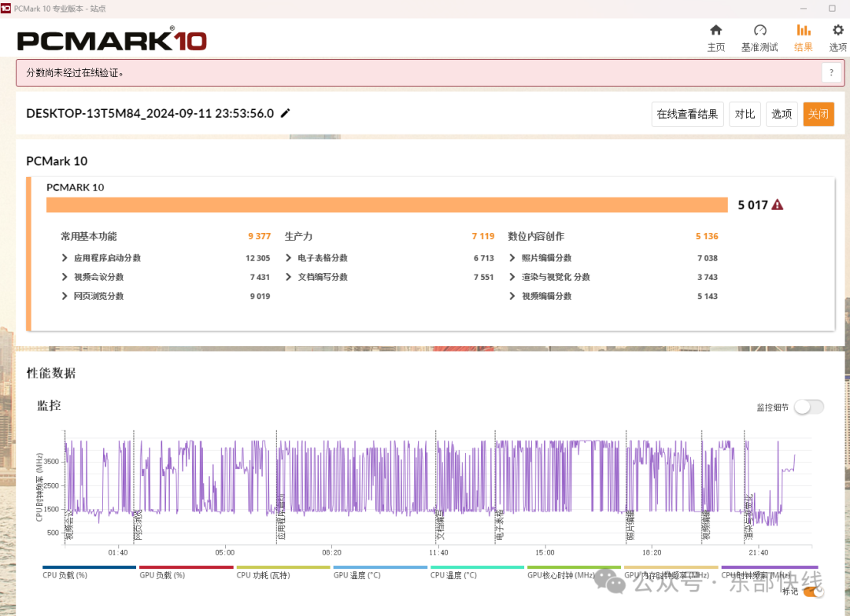Toggle the 监控细节 switch

pyautogui.click(x=809, y=407)
